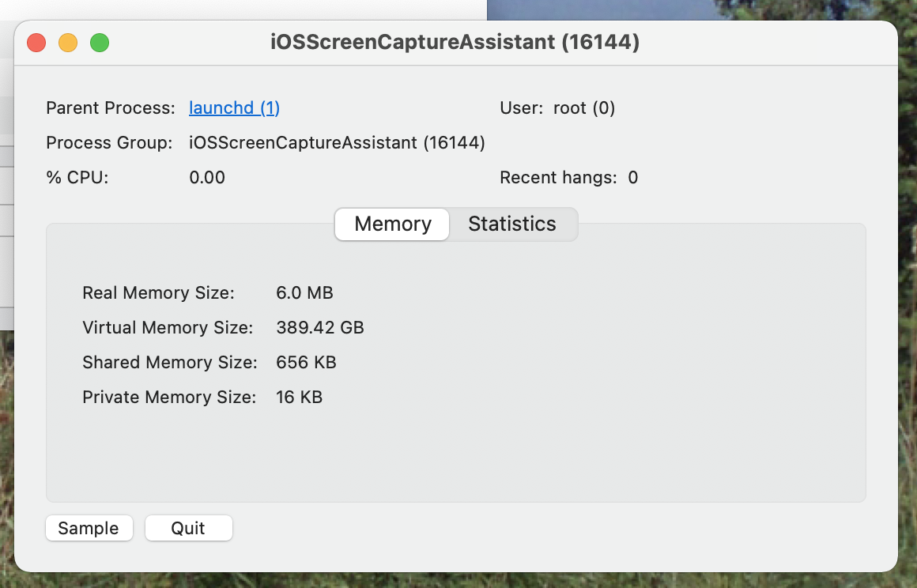Click the Real Memory Size label

pos(158,293)
